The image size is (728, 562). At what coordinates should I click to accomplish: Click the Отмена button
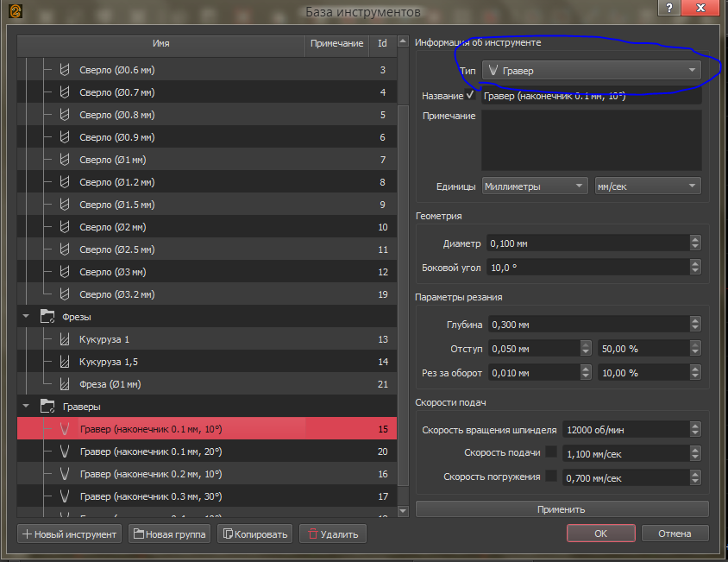(675, 534)
